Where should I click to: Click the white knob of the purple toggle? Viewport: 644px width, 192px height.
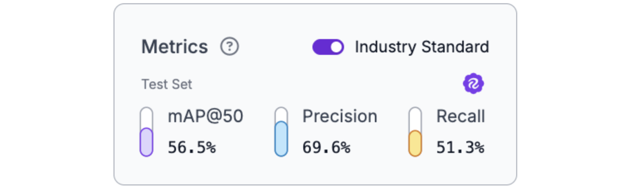coord(336,47)
